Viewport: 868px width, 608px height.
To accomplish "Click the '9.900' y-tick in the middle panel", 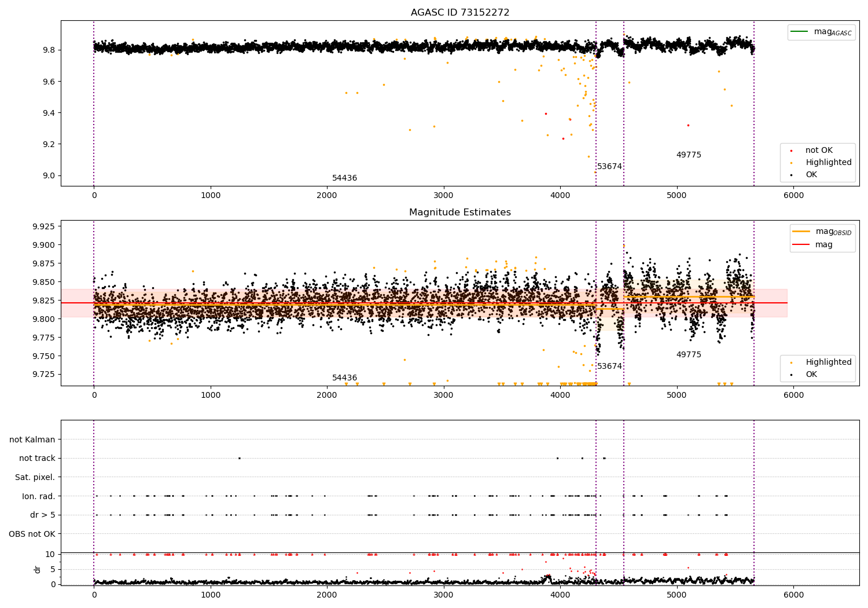I will pyautogui.click(x=44, y=245).
